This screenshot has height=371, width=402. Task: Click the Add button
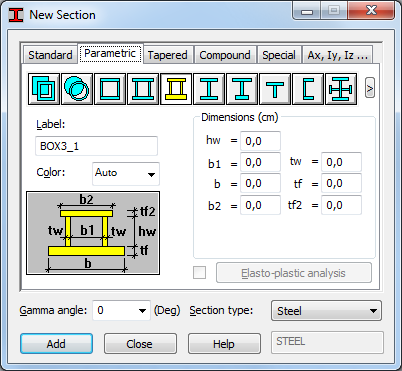pyautogui.click(x=56, y=344)
